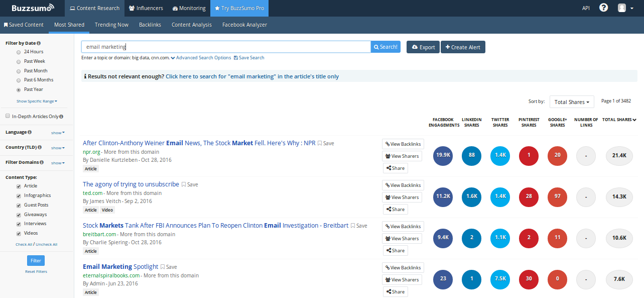This screenshot has height=298, width=644.
Task: Click Facebook engagements bubble 19.9K
Action: [443, 156]
